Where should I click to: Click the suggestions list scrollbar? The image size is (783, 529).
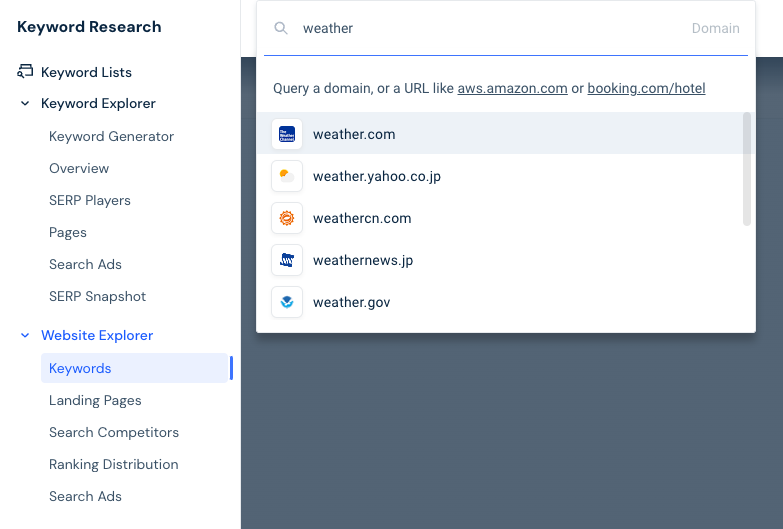747,169
